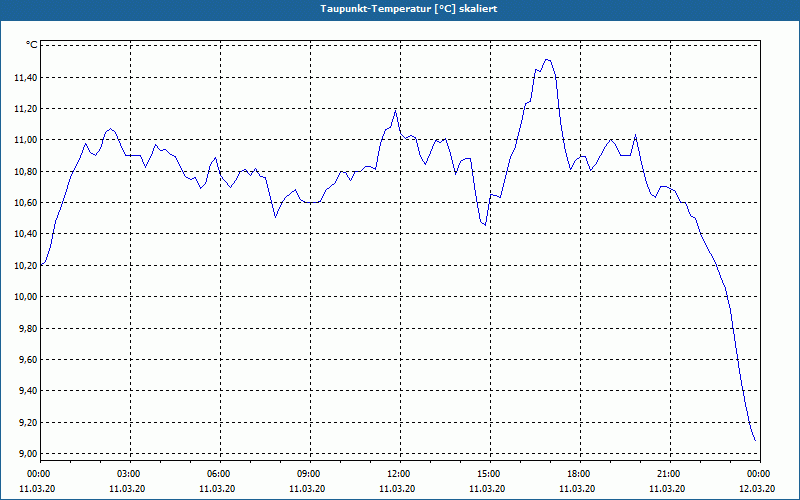The height and width of the screenshot is (500, 800).
Task: Click the 9,40 y-axis label
Action: 29,391
